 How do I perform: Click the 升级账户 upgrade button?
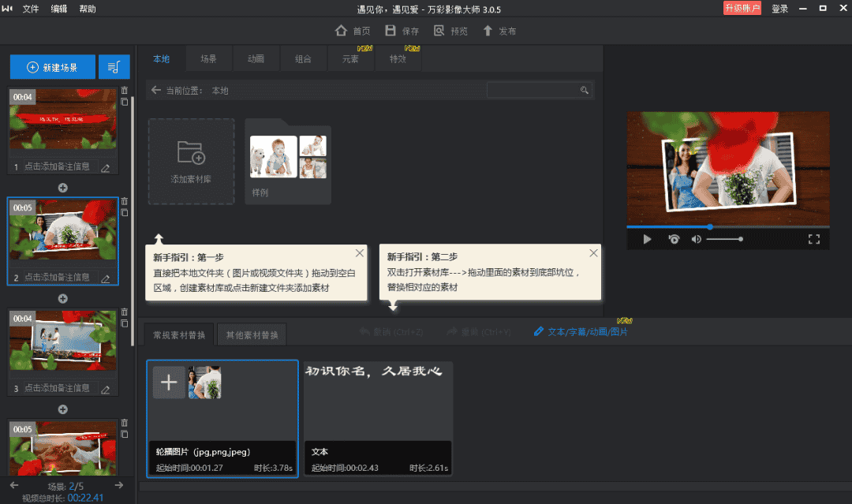tap(742, 9)
